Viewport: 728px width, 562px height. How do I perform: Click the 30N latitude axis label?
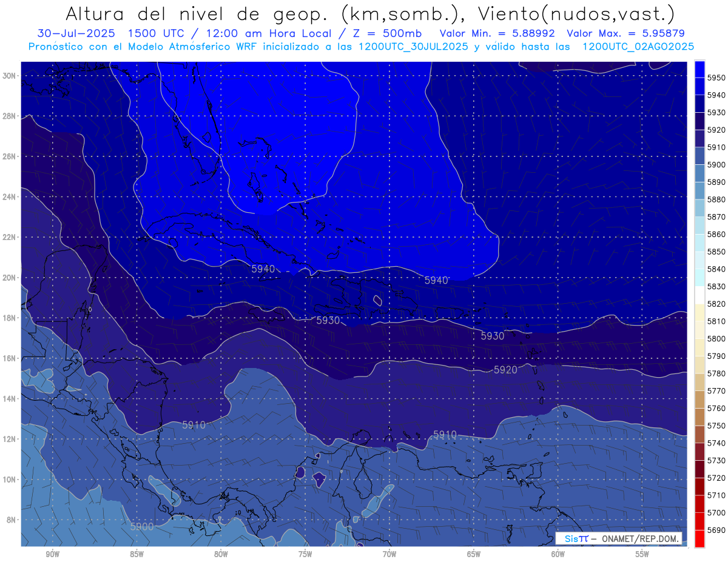pyautogui.click(x=9, y=76)
